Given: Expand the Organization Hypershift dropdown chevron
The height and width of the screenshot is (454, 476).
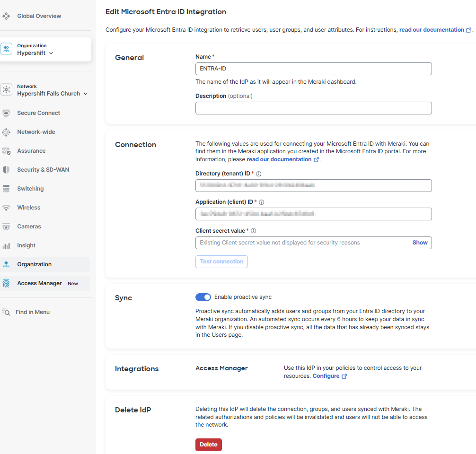Looking at the screenshot, I should [51, 53].
